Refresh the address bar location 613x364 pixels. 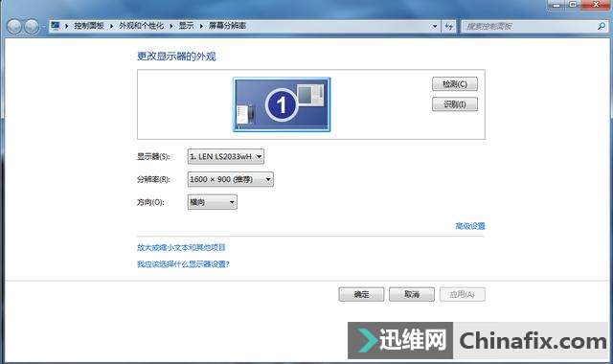(x=449, y=26)
